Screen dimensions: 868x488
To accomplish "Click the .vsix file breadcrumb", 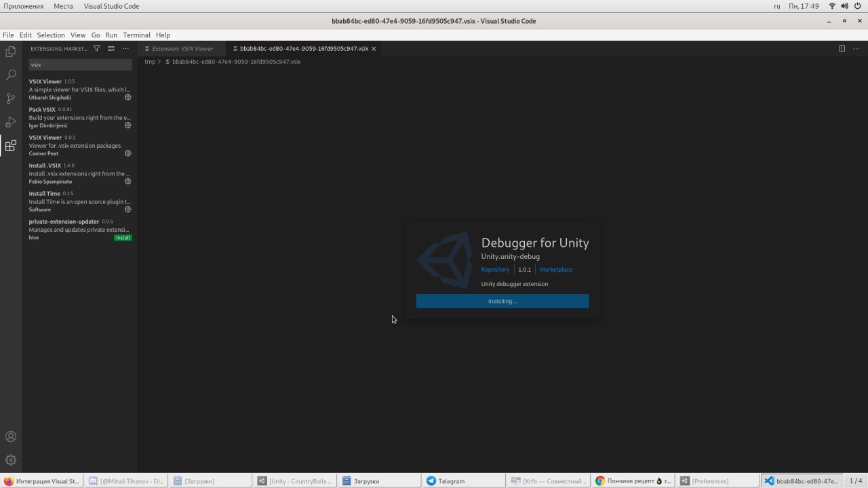I will pos(233,62).
